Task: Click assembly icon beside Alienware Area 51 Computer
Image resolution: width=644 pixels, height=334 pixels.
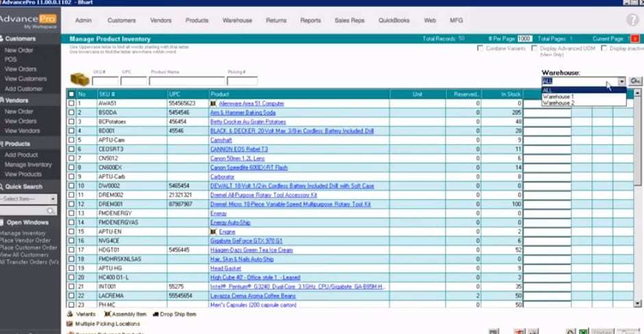Action: tap(214, 103)
